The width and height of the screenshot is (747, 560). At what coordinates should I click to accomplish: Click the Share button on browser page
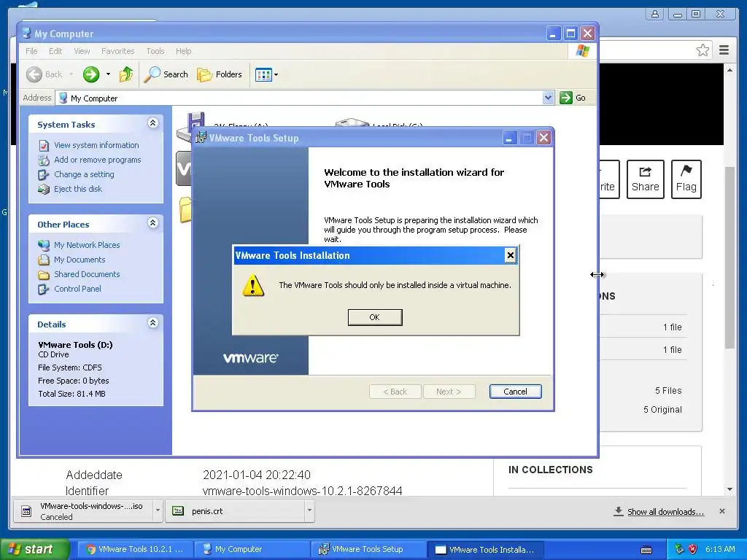pos(645,179)
